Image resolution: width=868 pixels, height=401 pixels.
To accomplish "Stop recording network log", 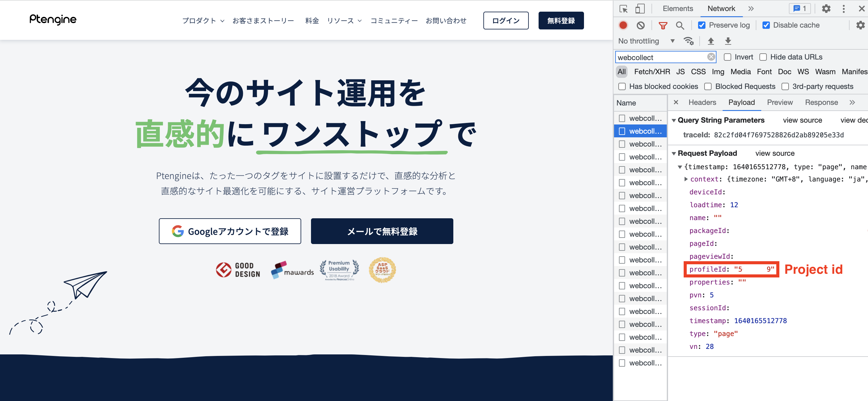I will (x=623, y=25).
